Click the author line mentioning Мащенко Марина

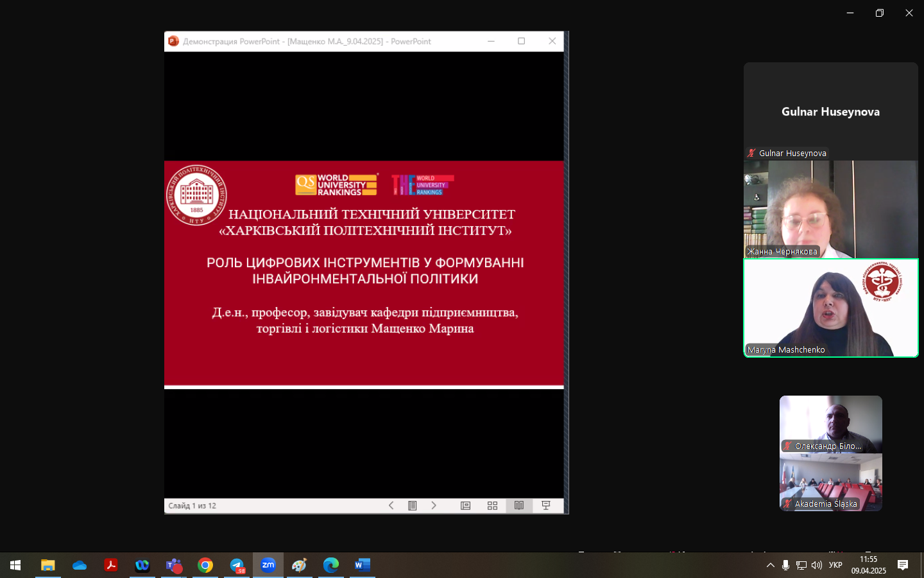click(x=365, y=320)
